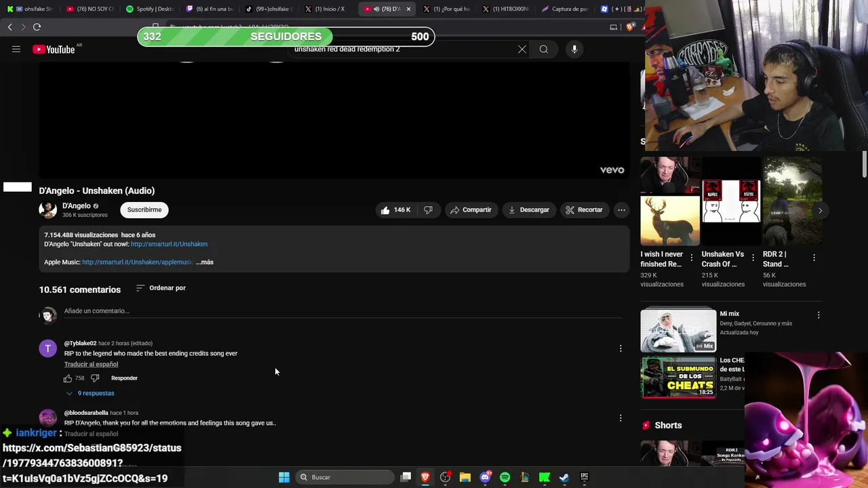This screenshot has height=488, width=868.
Task: Close the active D'Angelo YouTube tab
Action: tap(408, 9)
